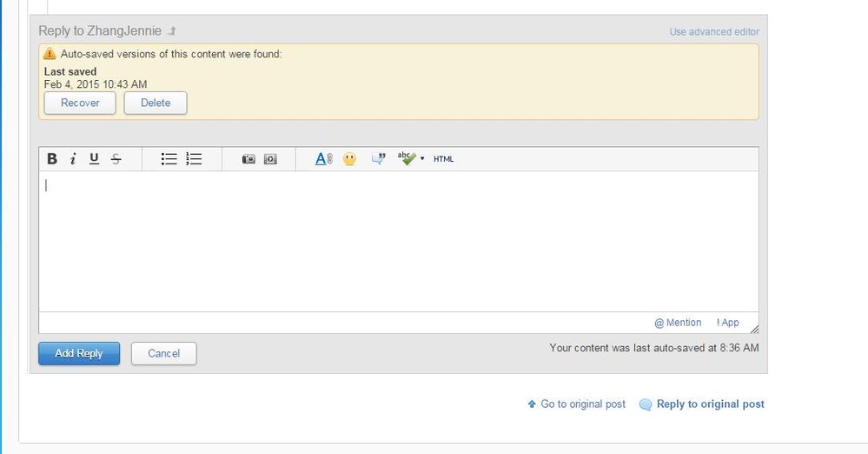This screenshot has width=868, height=454.
Task: Recover the auto-saved version
Action: point(80,103)
